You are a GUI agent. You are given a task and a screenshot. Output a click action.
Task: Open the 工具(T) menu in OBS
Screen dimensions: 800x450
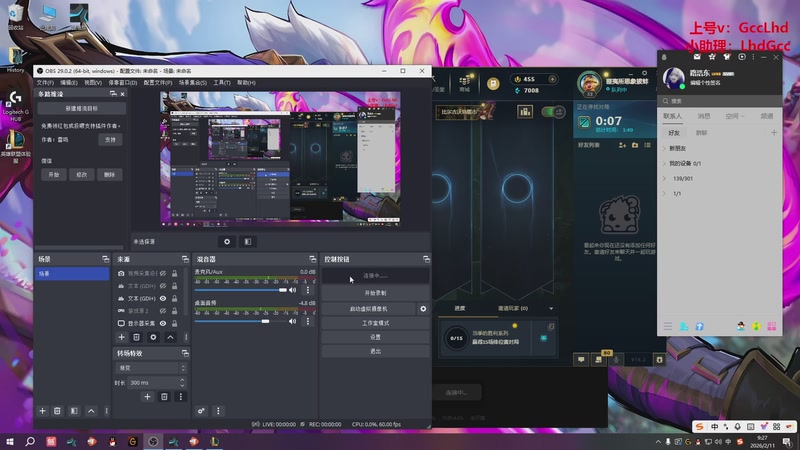click(222, 83)
